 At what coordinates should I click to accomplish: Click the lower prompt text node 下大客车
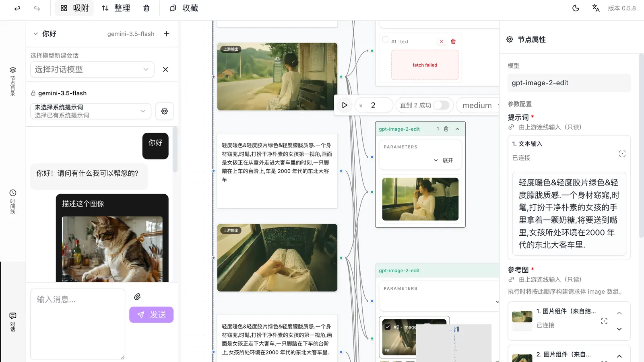coord(277,339)
